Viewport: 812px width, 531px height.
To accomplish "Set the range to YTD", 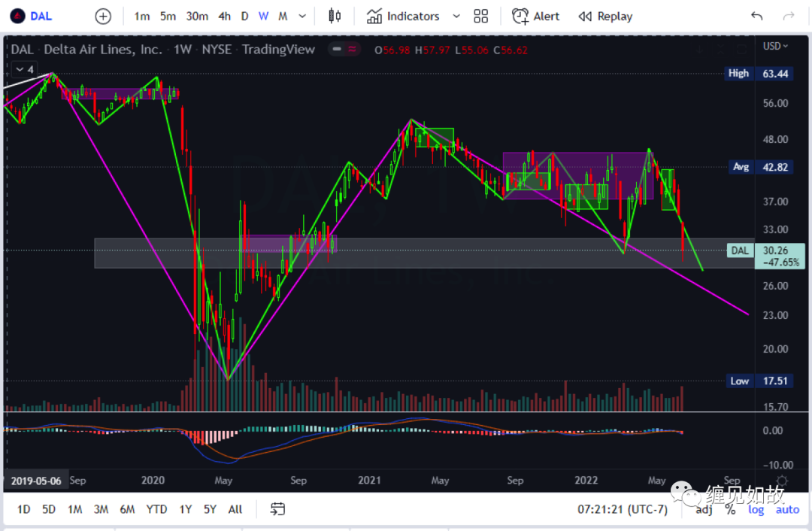I will coord(156,510).
